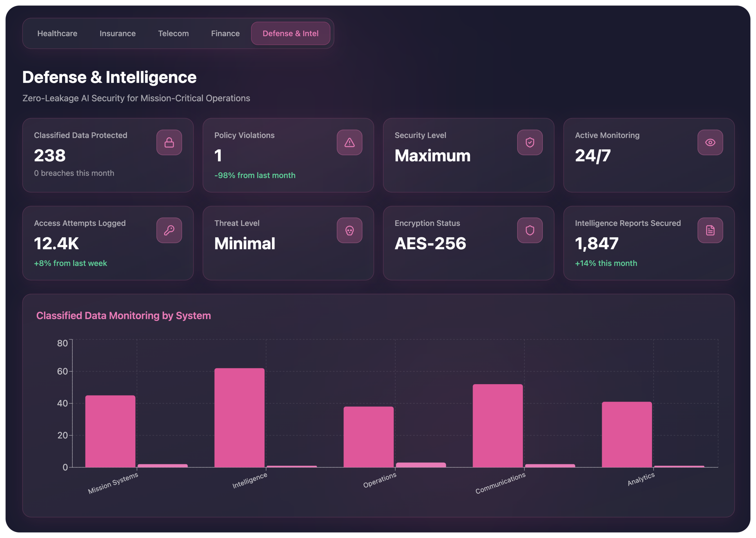Click the key icon on Access Attempts Logged
The width and height of the screenshot is (756, 538).
(x=169, y=230)
